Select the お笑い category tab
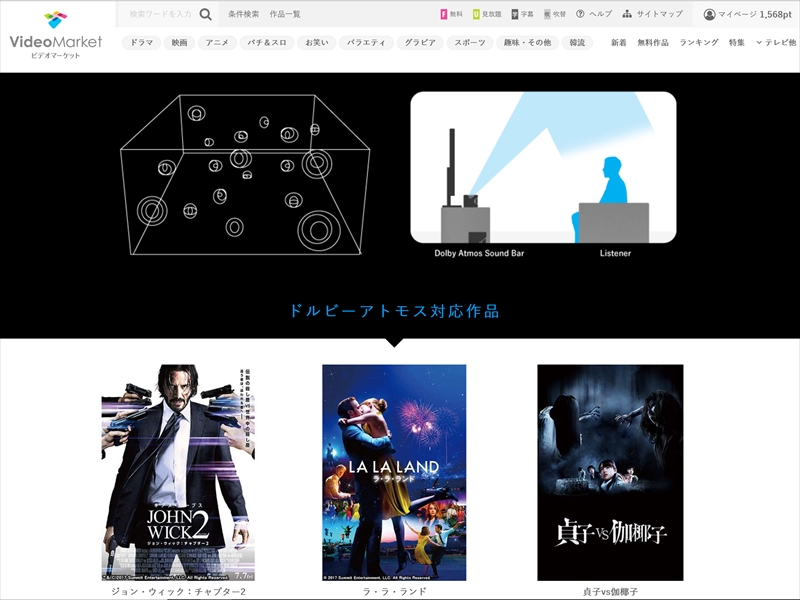Viewport: 800px width, 600px height. pos(317,43)
